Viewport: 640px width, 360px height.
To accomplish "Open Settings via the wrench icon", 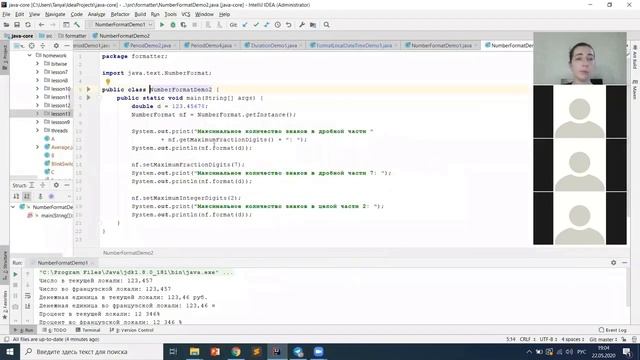I will point(302,24).
